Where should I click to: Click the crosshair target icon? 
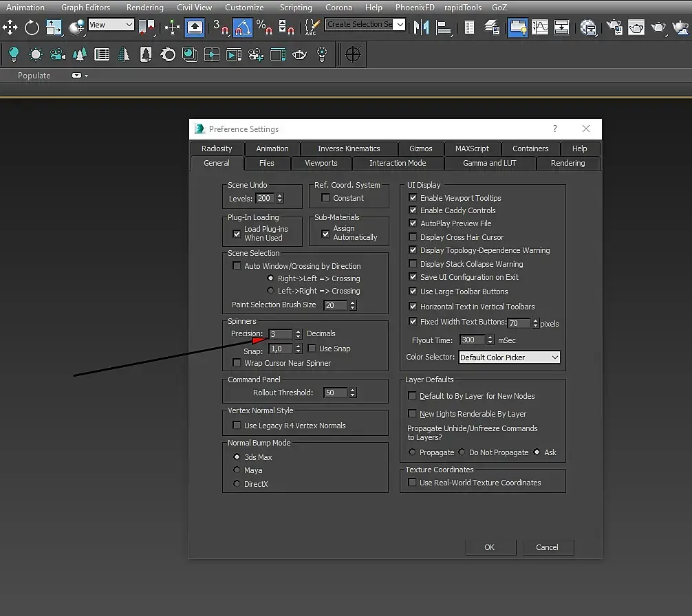[x=353, y=54]
